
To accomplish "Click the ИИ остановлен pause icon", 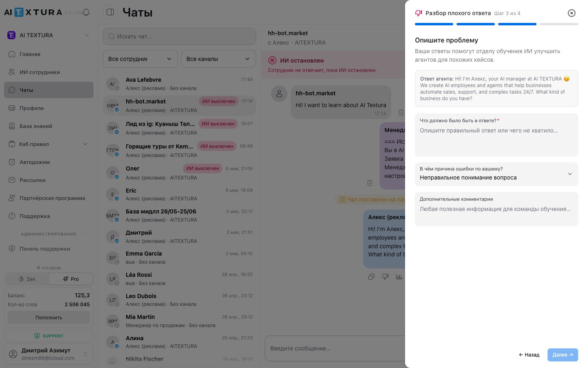I will 272,61.
